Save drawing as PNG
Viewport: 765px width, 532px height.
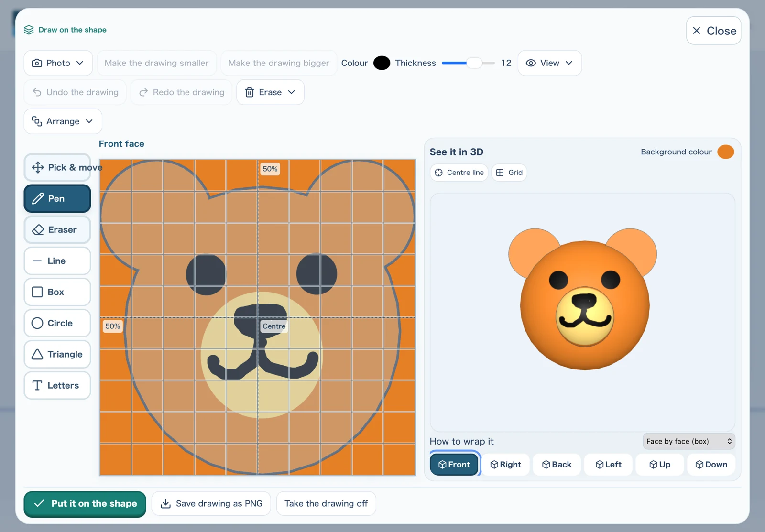211,504
